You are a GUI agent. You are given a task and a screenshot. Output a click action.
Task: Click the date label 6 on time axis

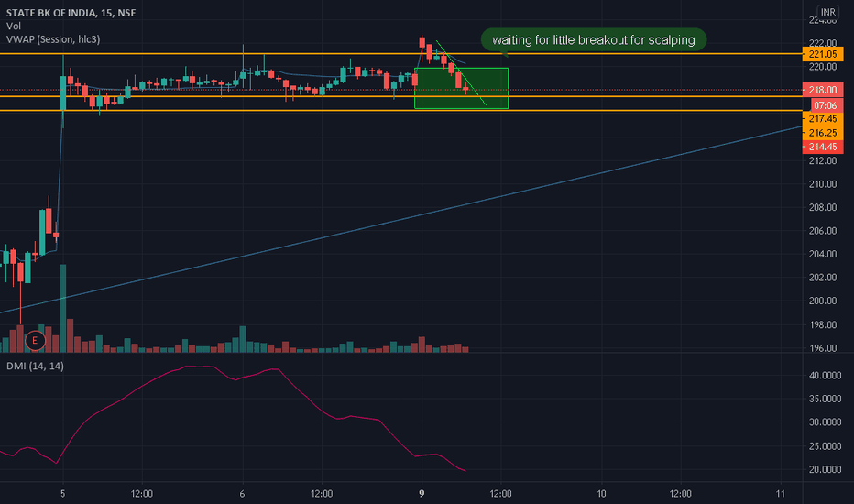[x=243, y=494]
